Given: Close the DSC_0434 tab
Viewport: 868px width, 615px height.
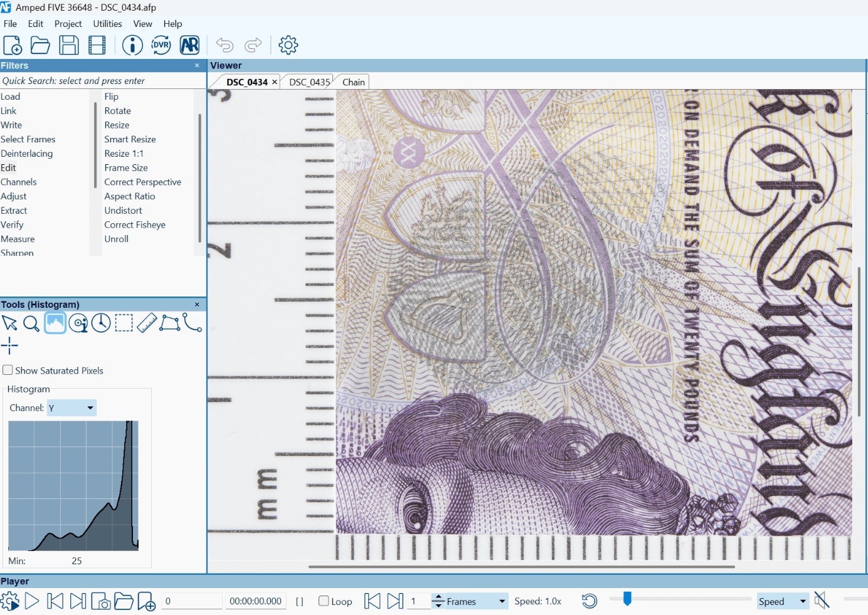Looking at the screenshot, I should 274,82.
